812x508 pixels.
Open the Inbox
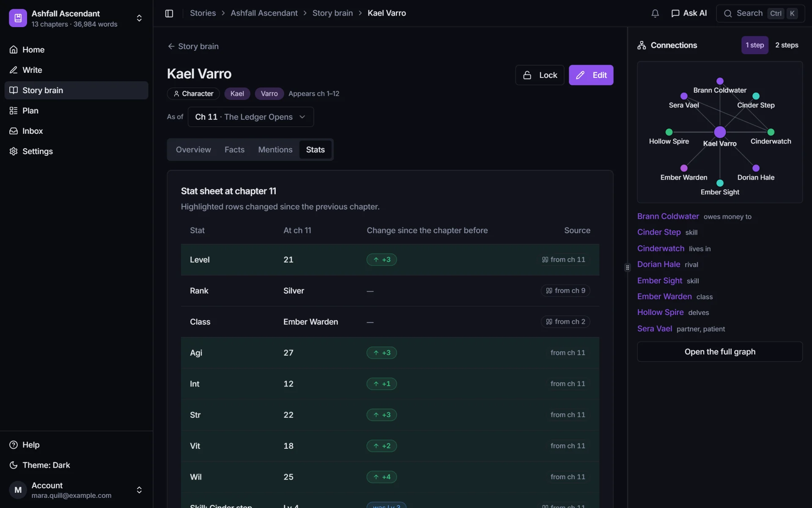click(76, 131)
